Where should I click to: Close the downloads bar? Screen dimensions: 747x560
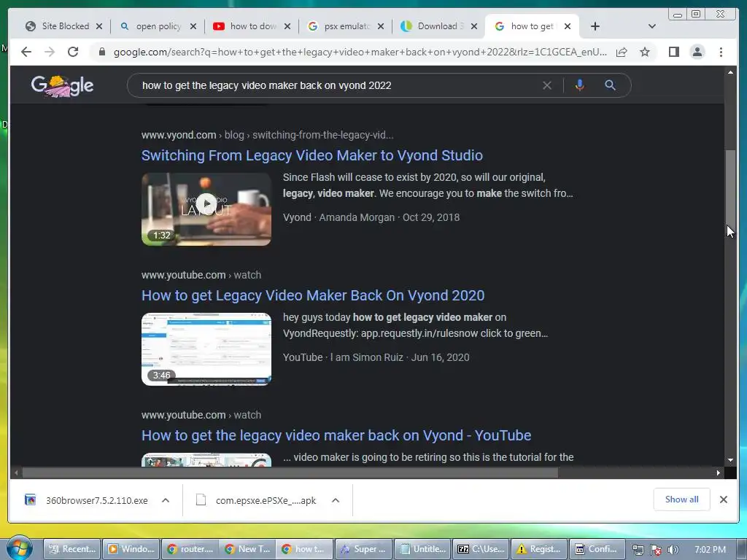[723, 499]
